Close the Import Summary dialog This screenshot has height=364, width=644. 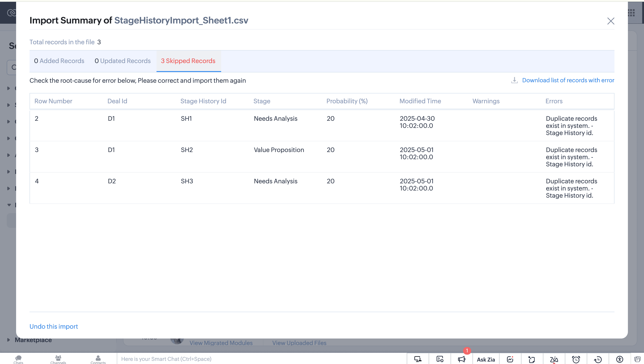[610, 21]
